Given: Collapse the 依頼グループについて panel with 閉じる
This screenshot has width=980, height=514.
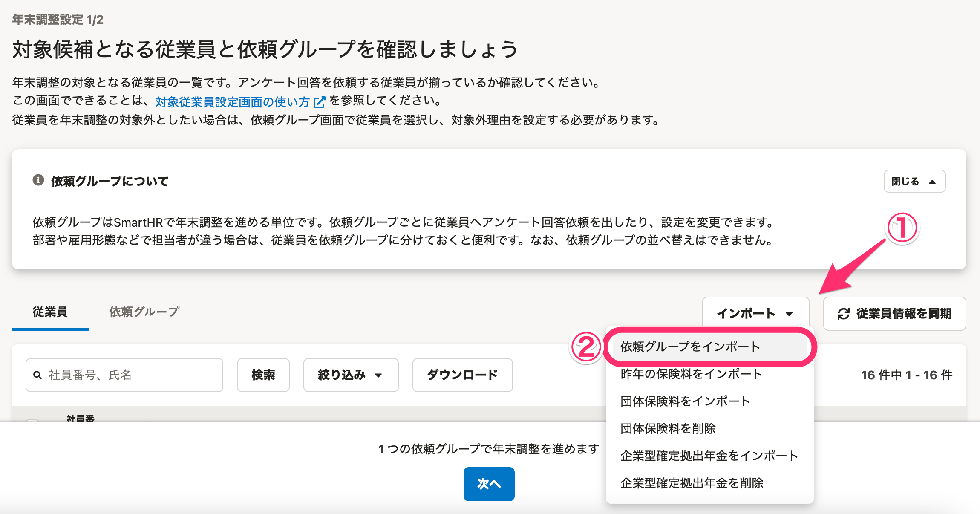Looking at the screenshot, I should pyautogui.click(x=914, y=181).
